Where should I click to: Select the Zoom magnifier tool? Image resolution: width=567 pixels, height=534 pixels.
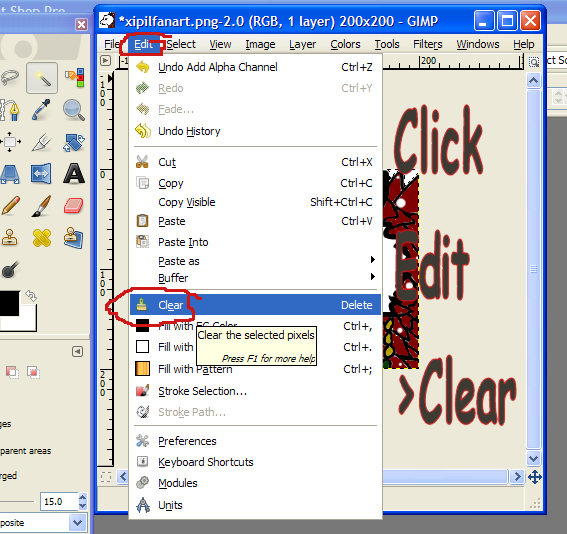point(74,110)
